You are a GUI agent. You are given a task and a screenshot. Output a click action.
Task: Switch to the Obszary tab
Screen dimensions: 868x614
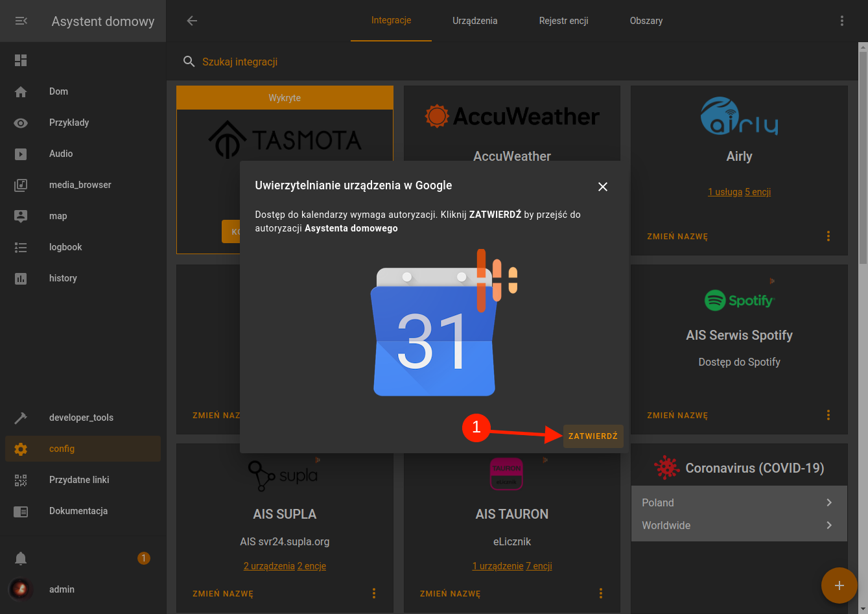(x=646, y=21)
